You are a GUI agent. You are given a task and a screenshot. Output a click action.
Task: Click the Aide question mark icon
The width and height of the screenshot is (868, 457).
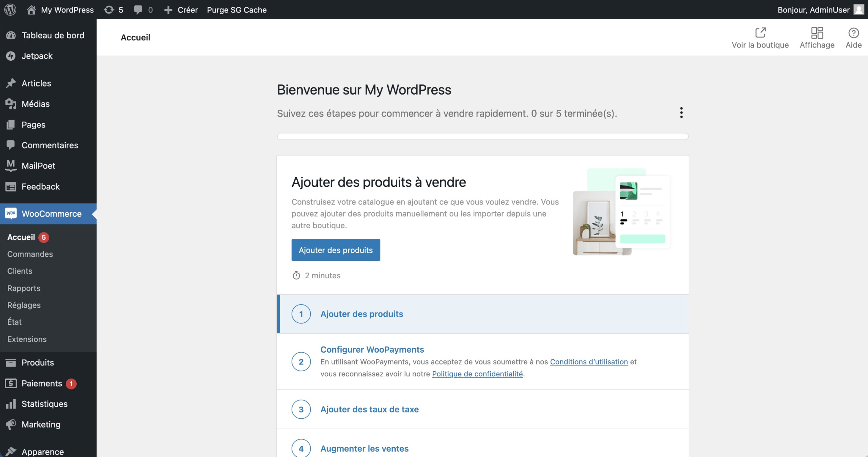(x=853, y=33)
